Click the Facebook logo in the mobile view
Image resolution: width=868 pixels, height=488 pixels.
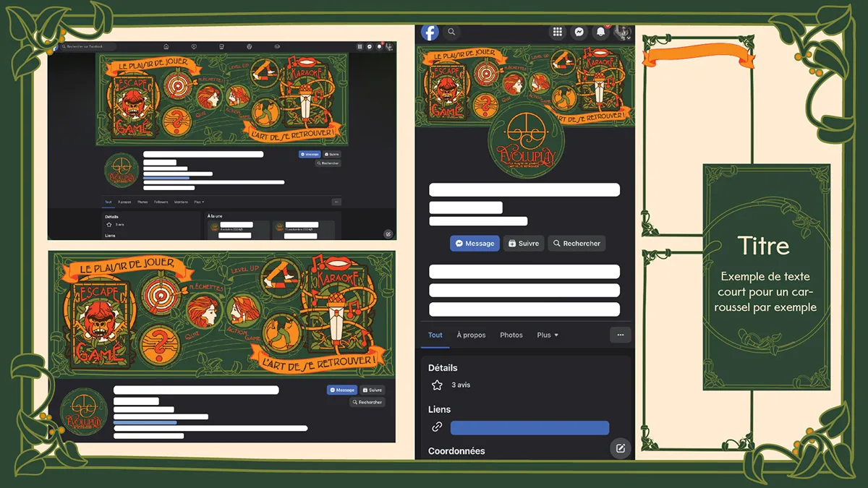click(x=430, y=33)
